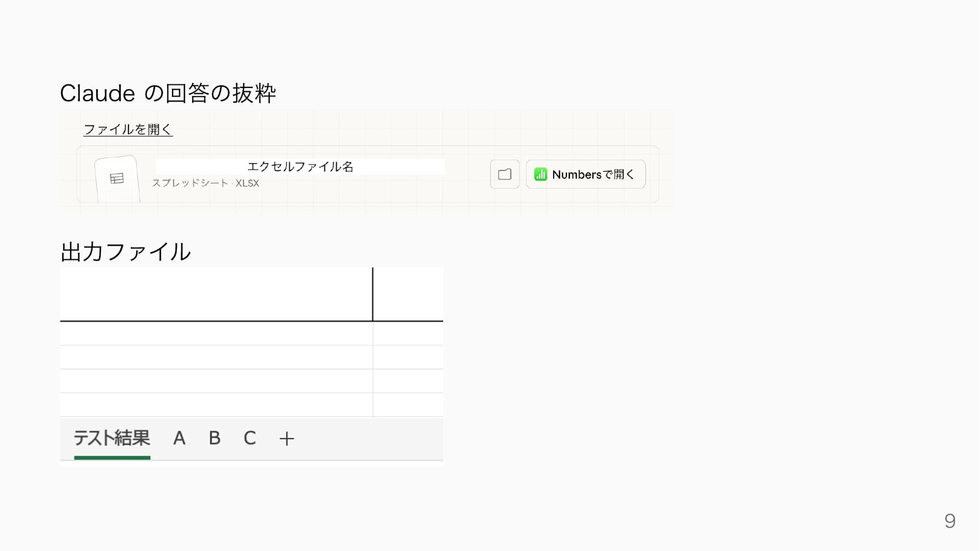Click the "Claude の回答の抜粋" heading
The width and height of the screenshot is (980, 551).
click(168, 93)
